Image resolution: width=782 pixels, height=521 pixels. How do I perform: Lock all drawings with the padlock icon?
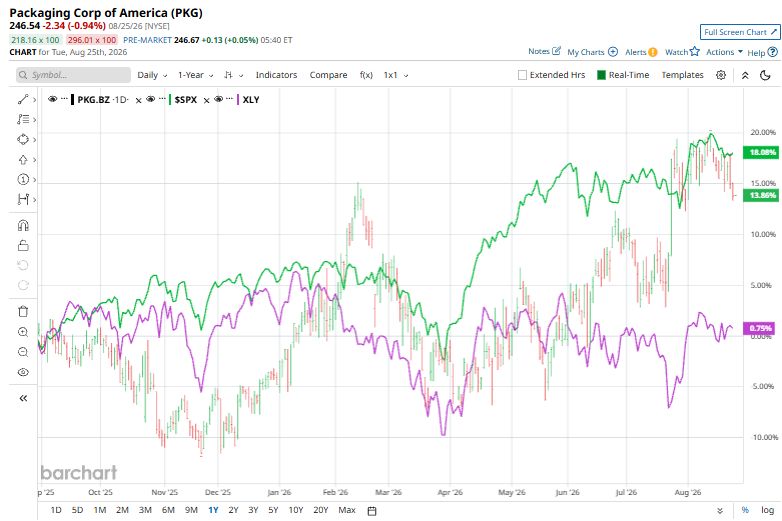pos(23,245)
